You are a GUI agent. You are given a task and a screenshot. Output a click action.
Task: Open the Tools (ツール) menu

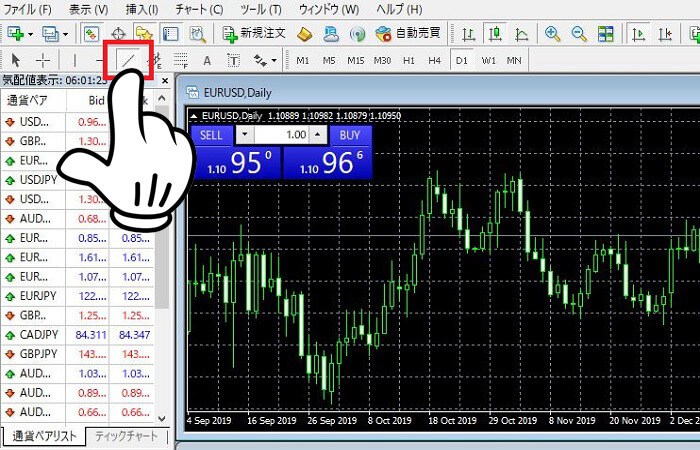[261, 9]
